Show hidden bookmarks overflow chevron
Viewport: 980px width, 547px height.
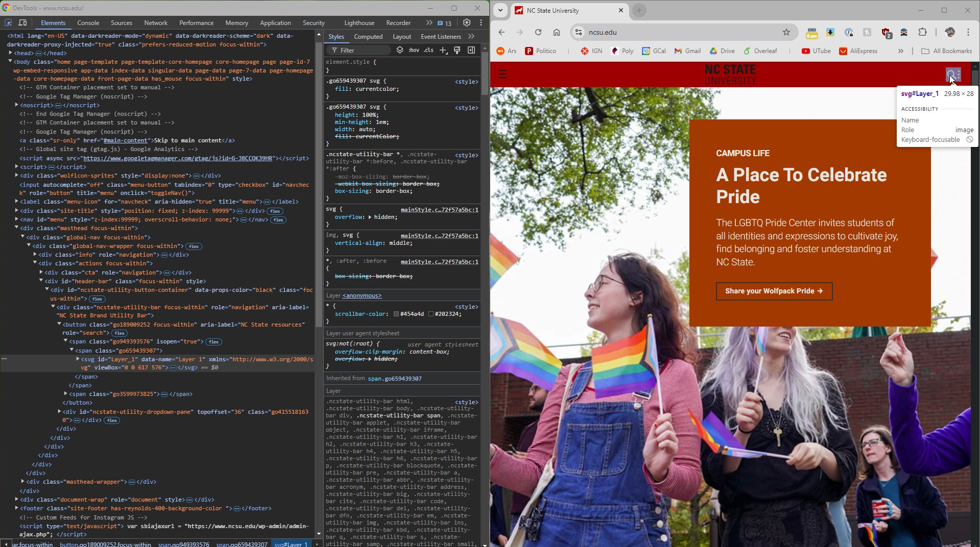click(900, 51)
